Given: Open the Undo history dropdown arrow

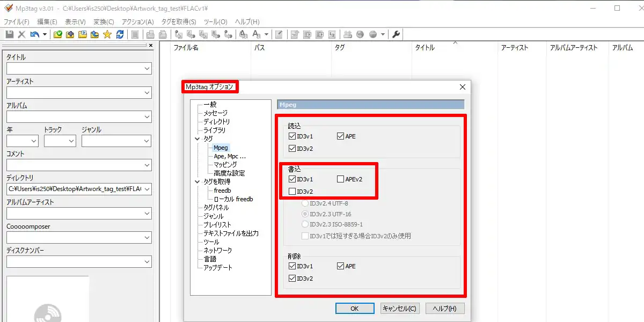Looking at the screenshot, I should pos(45,34).
